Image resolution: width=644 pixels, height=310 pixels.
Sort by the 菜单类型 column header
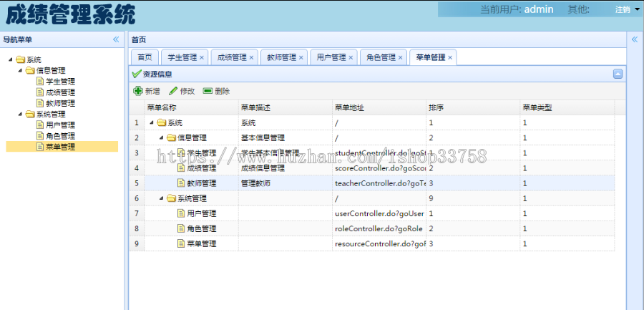[x=567, y=107]
